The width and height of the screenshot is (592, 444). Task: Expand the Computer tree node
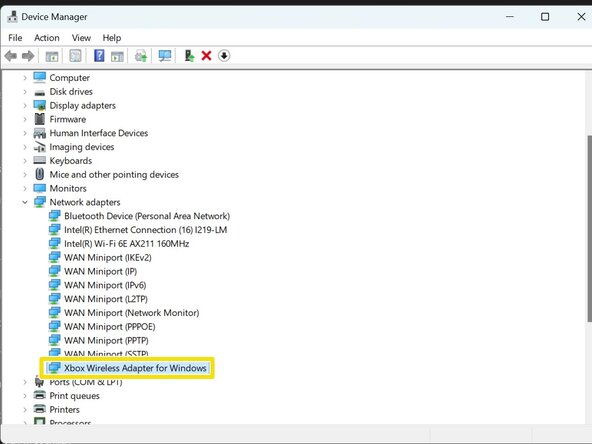(x=25, y=78)
